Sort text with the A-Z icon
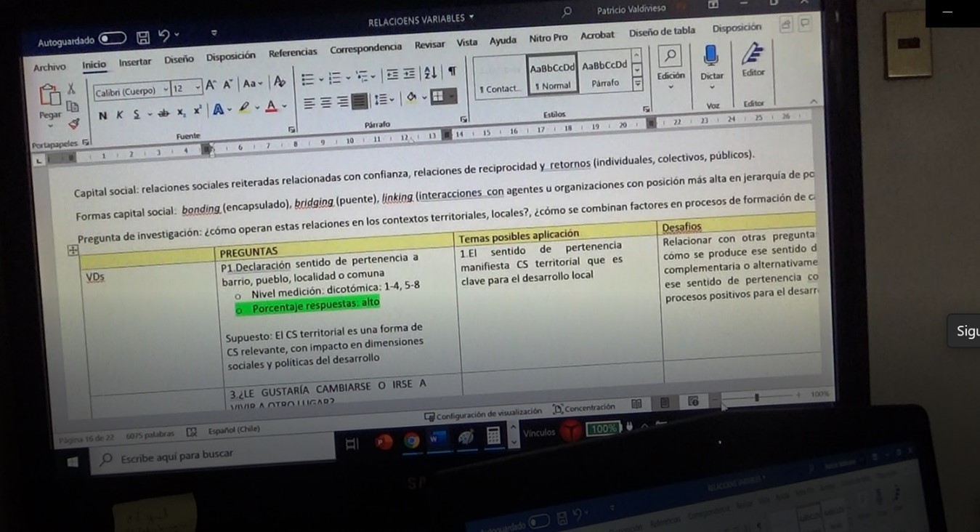 pyautogui.click(x=431, y=72)
